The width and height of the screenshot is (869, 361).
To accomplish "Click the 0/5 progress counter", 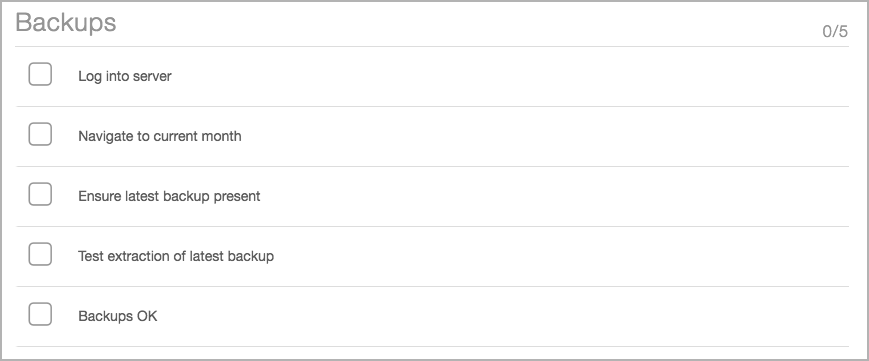I will coord(835,32).
